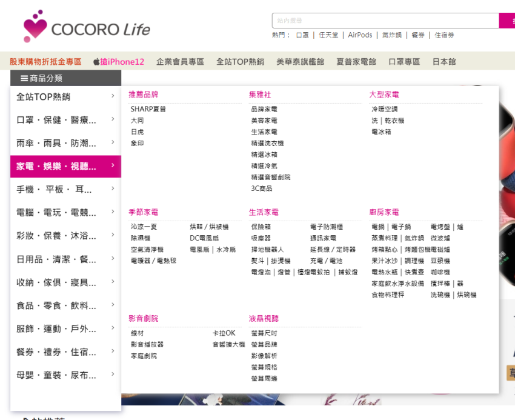Expand the 手機・平板・耳 category arrow
The width and height of the screenshot is (515, 420).
113,188
